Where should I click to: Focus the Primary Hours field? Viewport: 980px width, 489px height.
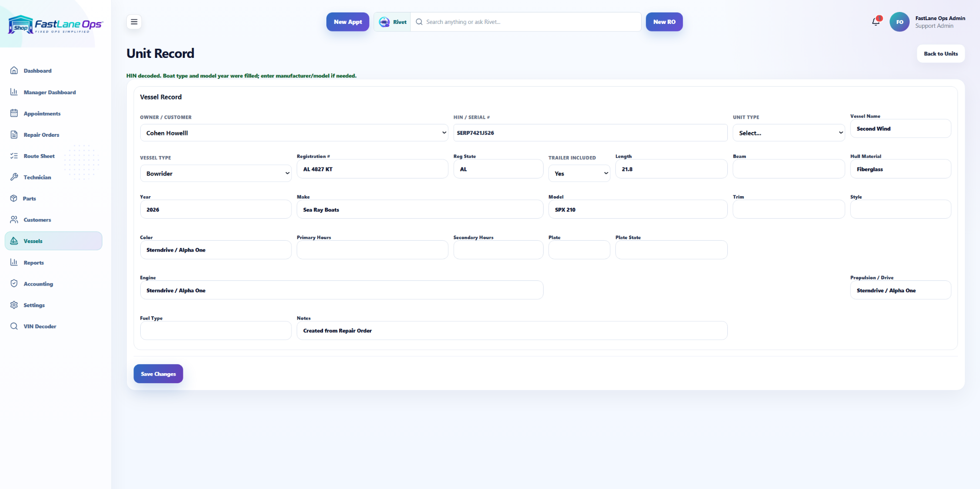pyautogui.click(x=372, y=250)
